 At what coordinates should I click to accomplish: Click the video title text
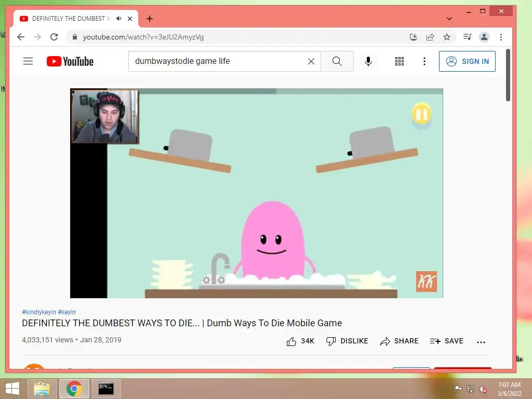point(182,323)
